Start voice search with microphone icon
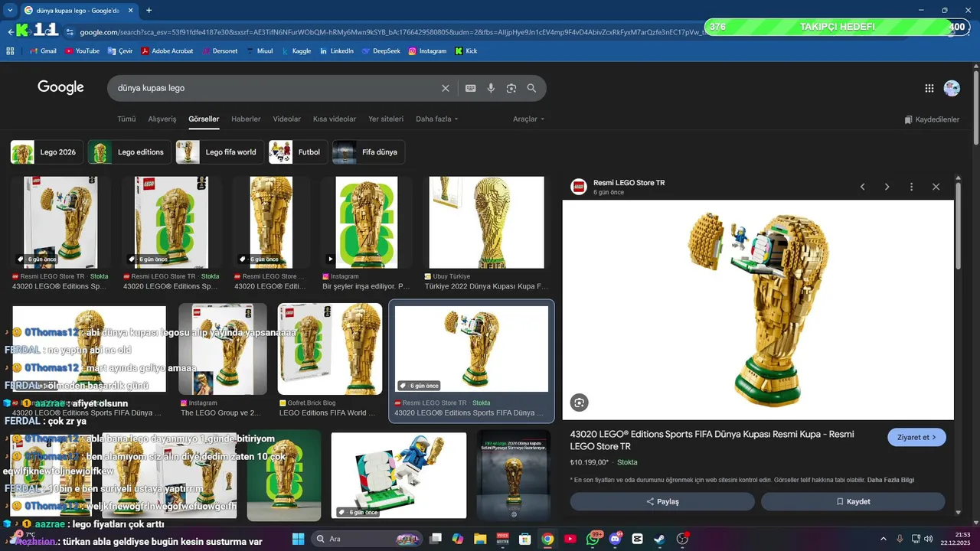This screenshot has width=980, height=551. (491, 88)
